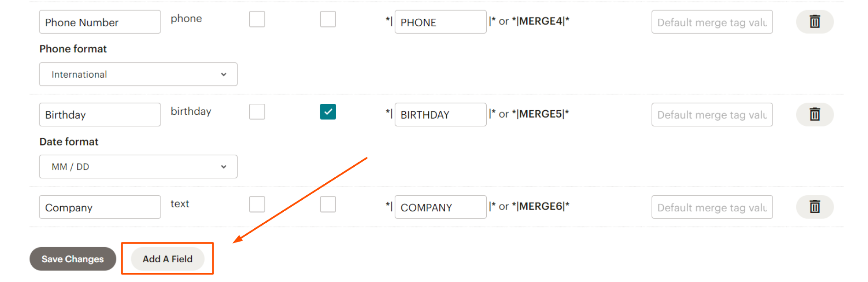Click Save Changes button
This screenshot has width=868, height=282.
[x=73, y=259]
